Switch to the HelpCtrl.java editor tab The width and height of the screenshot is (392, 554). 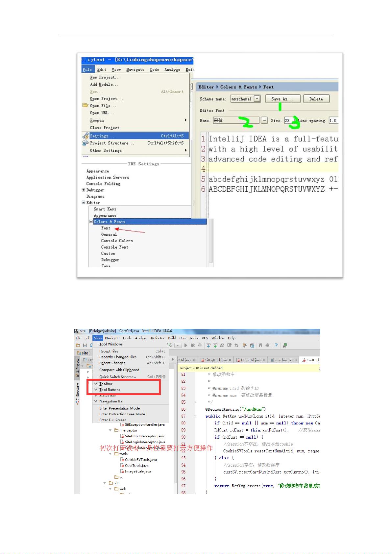click(x=251, y=360)
